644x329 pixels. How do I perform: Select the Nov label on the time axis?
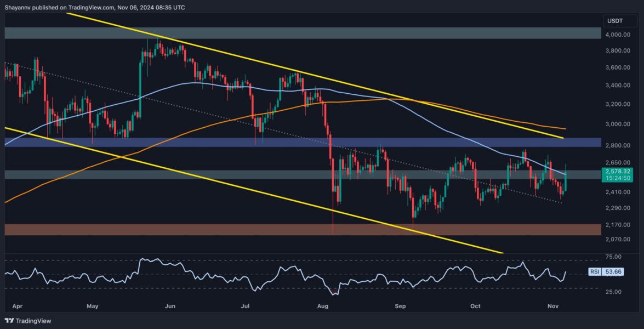552,306
